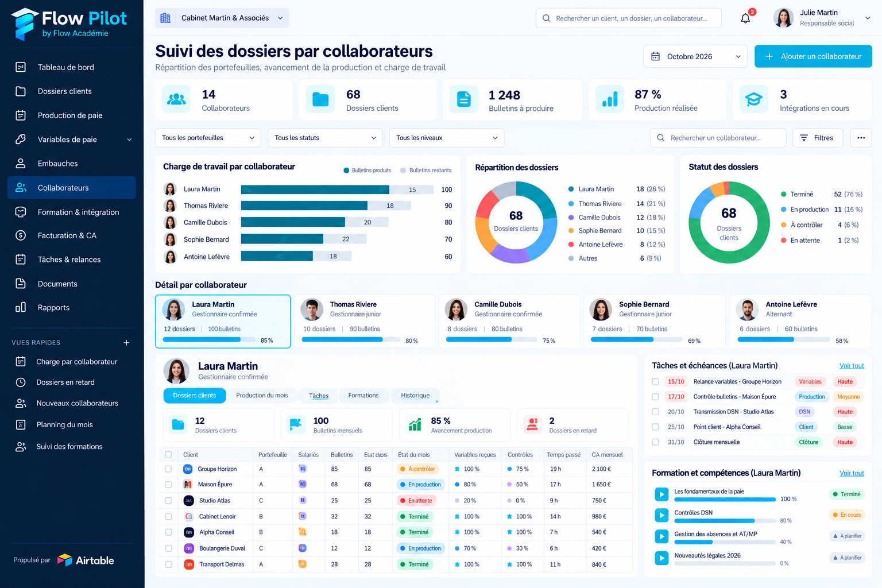Click Ajouter un collaborateur button
This screenshot has height=588, width=882.
[813, 56]
